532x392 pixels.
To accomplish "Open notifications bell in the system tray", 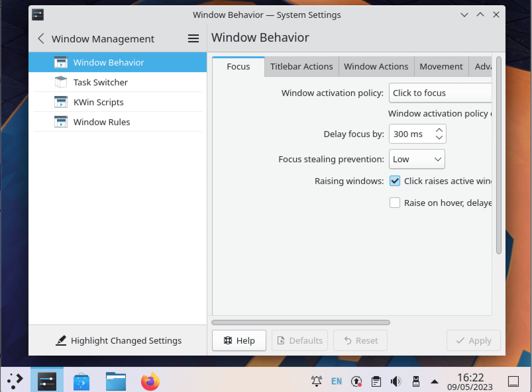I will point(317,381).
